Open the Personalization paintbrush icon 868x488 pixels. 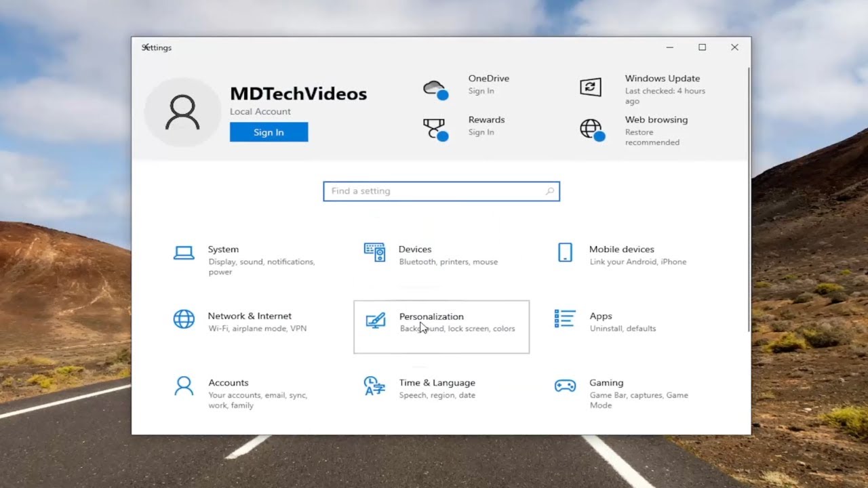click(375, 320)
